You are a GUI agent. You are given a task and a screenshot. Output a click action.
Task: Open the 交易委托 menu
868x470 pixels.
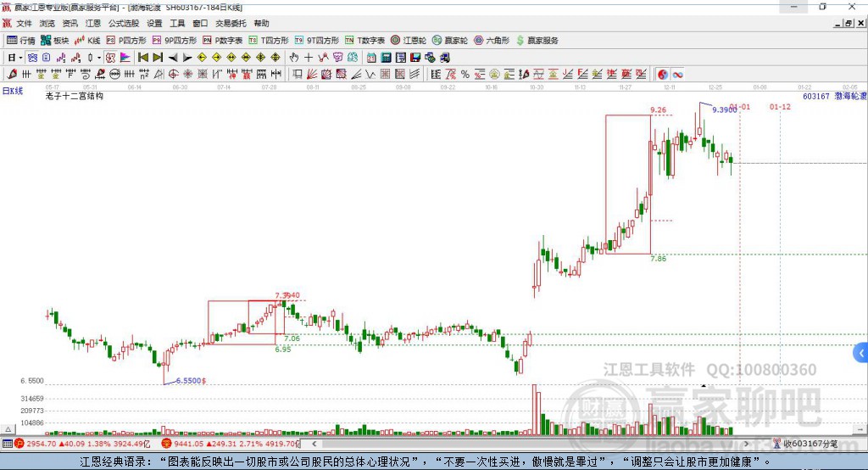[231, 23]
